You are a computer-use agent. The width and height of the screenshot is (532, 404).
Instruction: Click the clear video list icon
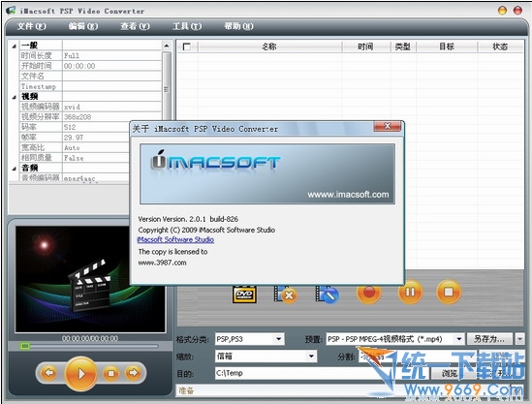(x=327, y=294)
